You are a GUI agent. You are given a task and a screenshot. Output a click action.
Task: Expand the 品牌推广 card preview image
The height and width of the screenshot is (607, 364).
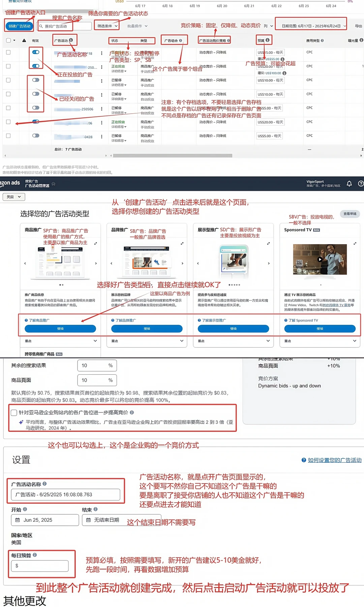[182, 243]
